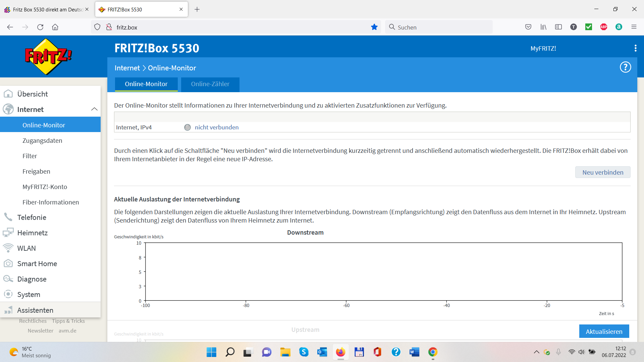The width and height of the screenshot is (644, 362).
Task: Open Pocket save icon in toolbar
Action: coord(528,27)
